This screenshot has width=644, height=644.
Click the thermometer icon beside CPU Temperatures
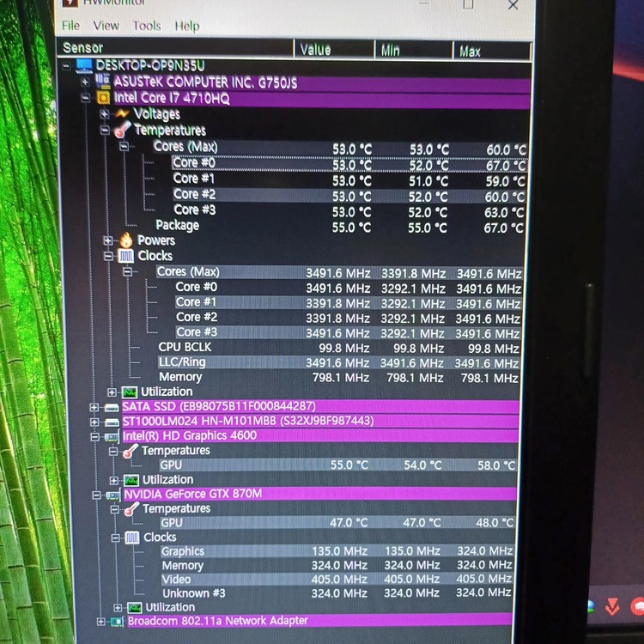[122, 130]
